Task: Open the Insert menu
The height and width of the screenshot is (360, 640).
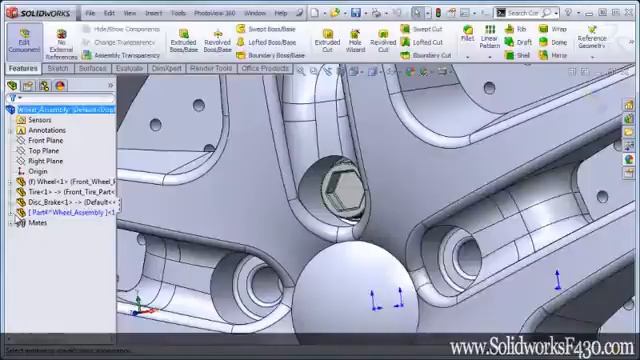Action: 153,13
